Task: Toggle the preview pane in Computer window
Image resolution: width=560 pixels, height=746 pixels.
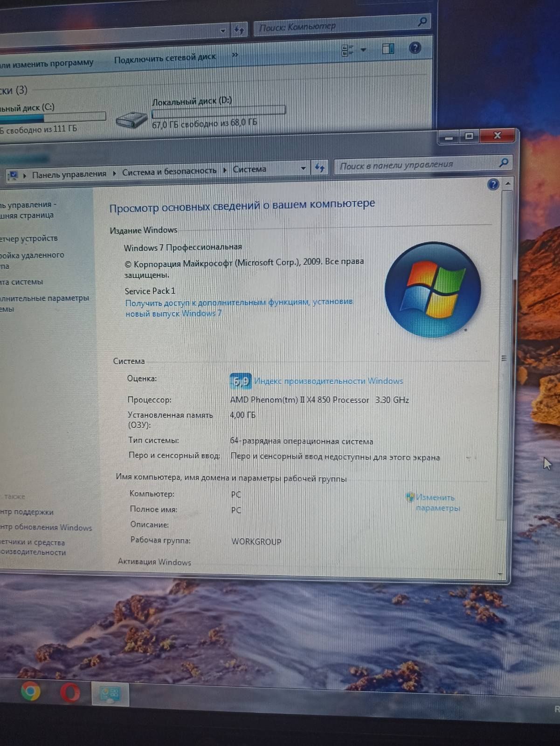Action: (x=388, y=49)
